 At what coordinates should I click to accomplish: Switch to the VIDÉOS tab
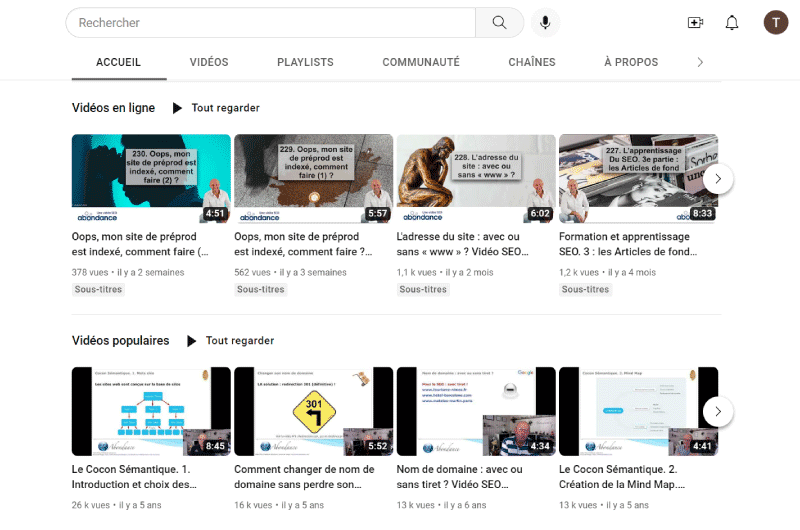tap(209, 62)
